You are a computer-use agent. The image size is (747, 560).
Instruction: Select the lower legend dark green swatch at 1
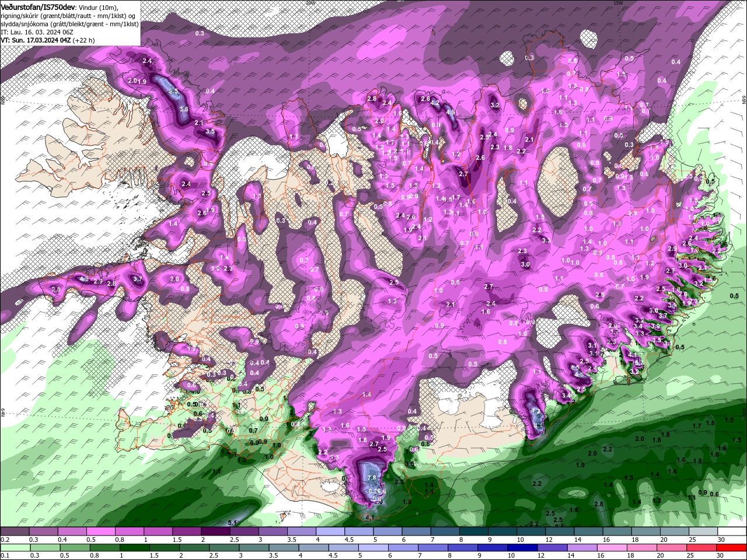pos(135,548)
